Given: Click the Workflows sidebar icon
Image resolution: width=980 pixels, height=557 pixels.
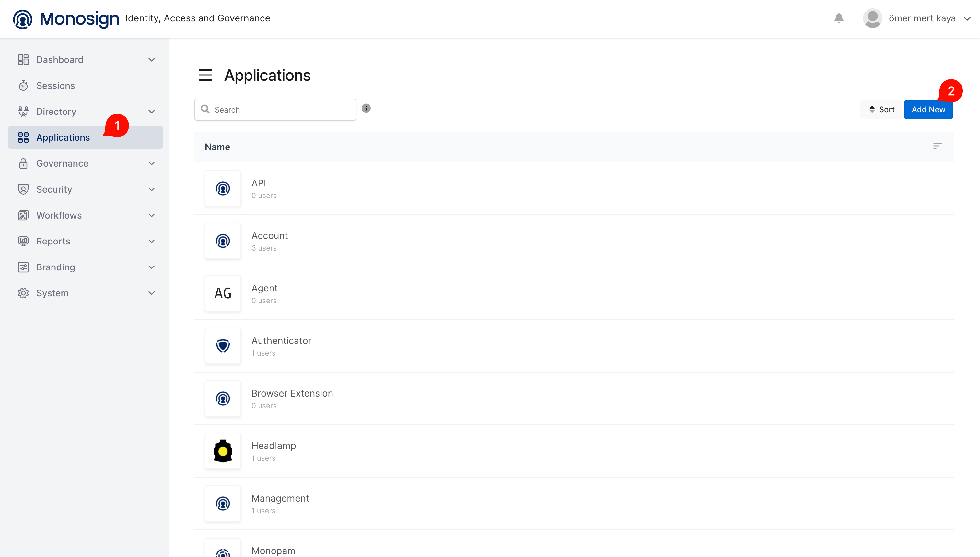Looking at the screenshot, I should [23, 215].
